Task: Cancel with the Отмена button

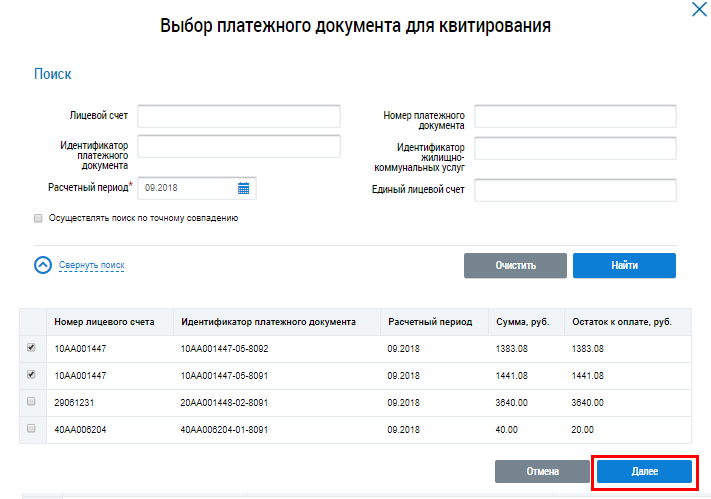Action: pyautogui.click(x=541, y=471)
